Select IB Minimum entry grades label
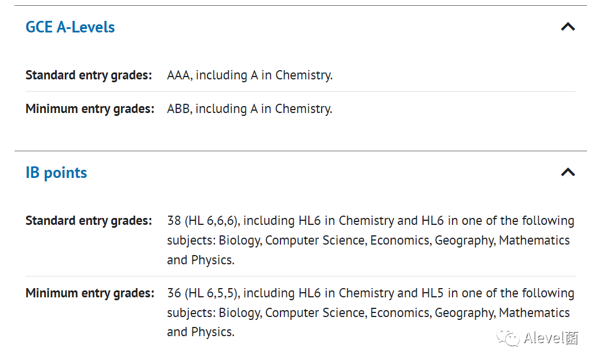The height and width of the screenshot is (364, 598). click(90, 293)
